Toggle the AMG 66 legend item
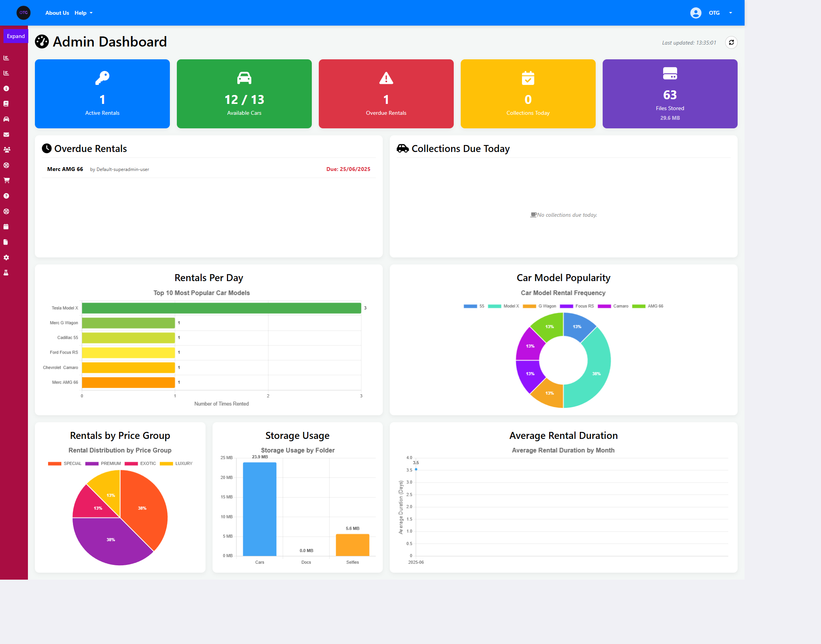821x644 pixels. tap(648, 306)
